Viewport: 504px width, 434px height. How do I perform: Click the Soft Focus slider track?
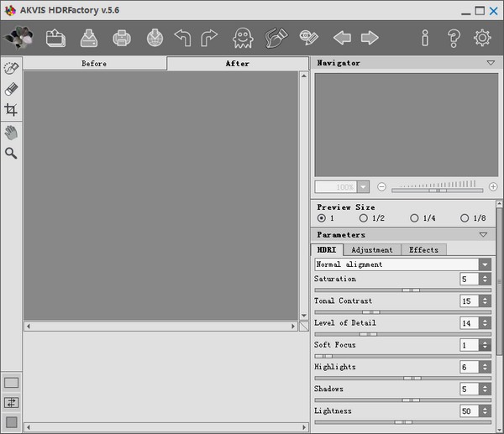[x=402, y=356]
